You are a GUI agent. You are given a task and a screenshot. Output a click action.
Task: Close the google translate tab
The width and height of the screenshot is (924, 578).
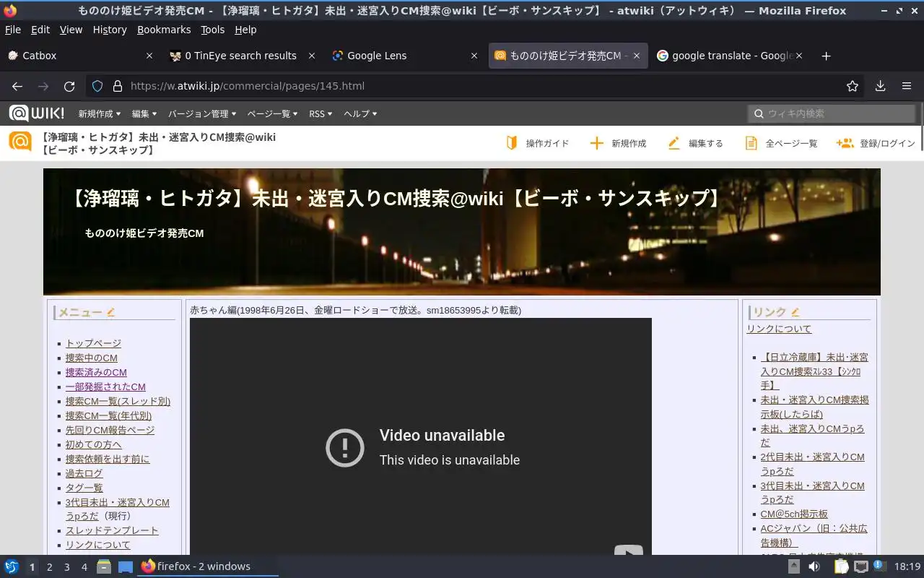point(799,56)
